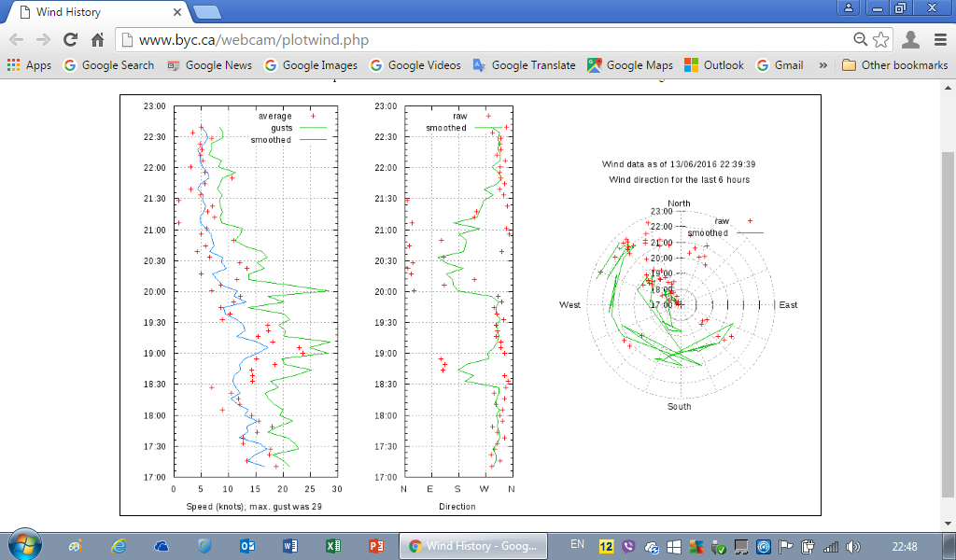956x560 pixels.
Task: Open the Chrome hamburger menu
Action: tap(940, 40)
